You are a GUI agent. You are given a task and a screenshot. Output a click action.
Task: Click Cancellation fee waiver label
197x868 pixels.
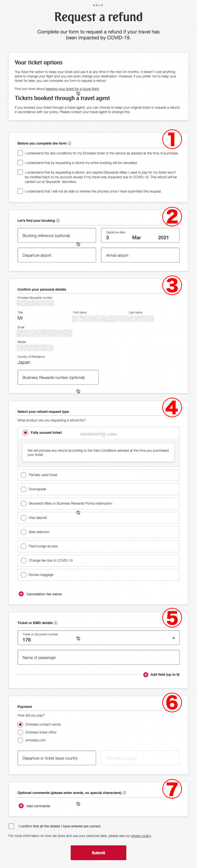[44, 594]
